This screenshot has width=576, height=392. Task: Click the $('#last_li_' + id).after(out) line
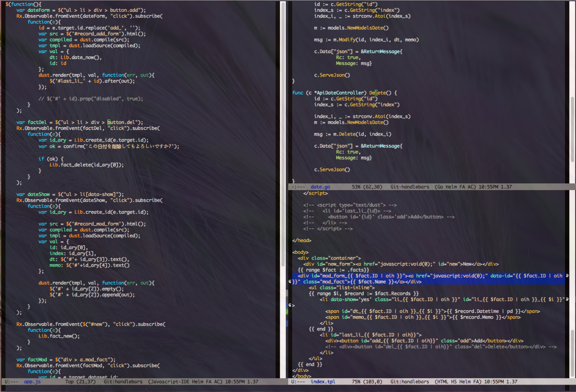[92, 81]
